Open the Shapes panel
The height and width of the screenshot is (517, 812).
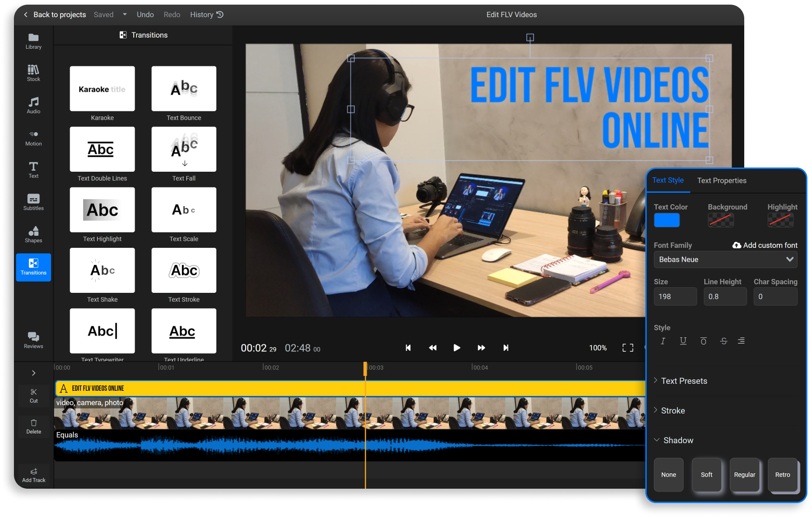(x=33, y=234)
